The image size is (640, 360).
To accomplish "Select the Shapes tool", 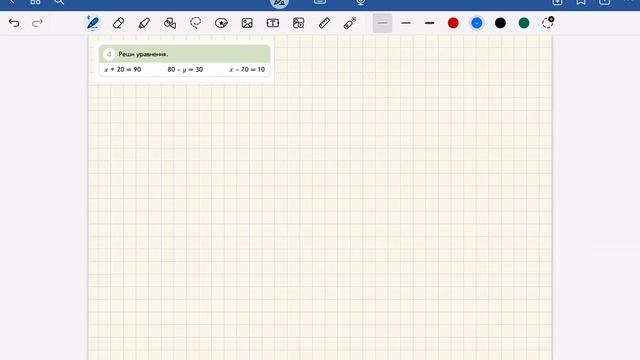I will tap(170, 23).
